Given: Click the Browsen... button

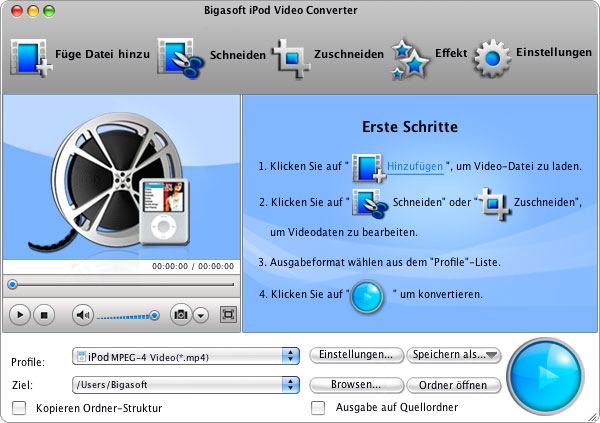Looking at the screenshot, I should coord(356,385).
